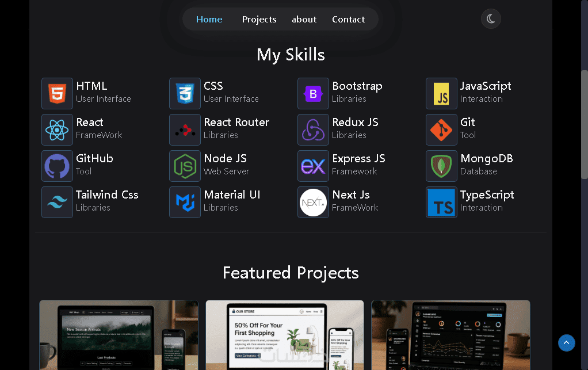Image resolution: width=588 pixels, height=370 pixels.
Task: Click the JavaScript JS icon
Action: (x=441, y=93)
